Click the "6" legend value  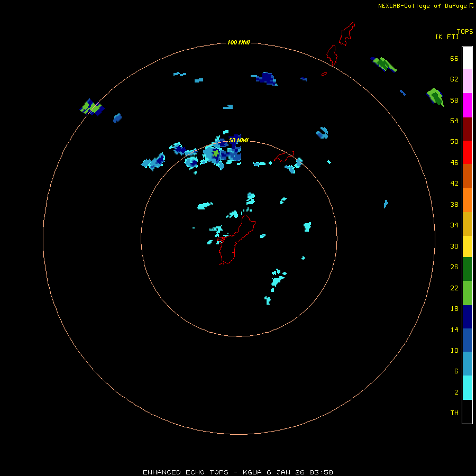pyautogui.click(x=456, y=371)
